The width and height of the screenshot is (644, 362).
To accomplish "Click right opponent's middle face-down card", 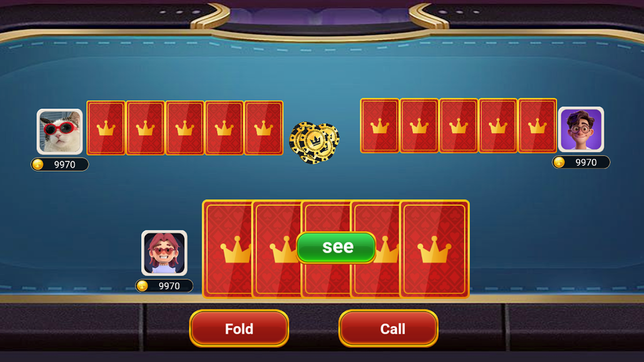I will pos(458,125).
